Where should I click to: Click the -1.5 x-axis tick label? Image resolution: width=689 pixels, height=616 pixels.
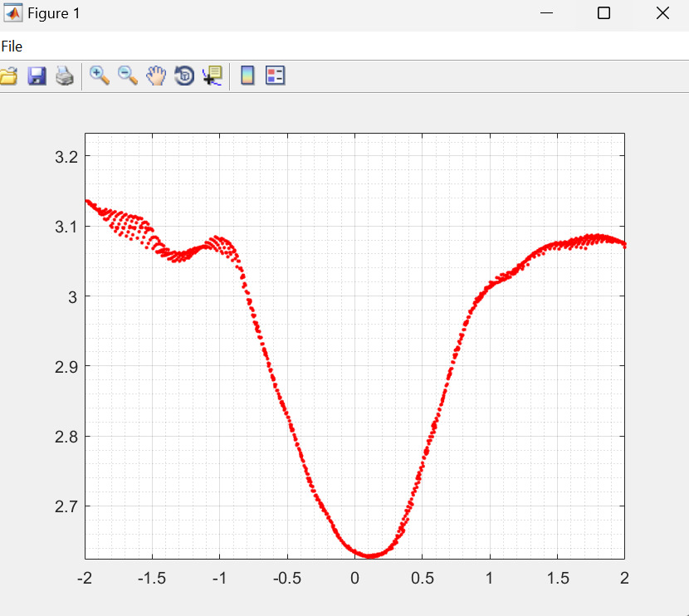[151, 578]
